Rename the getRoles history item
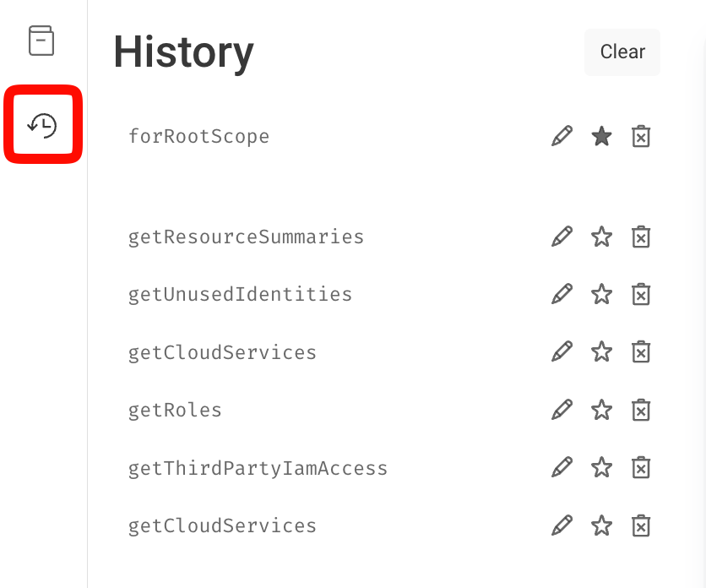The image size is (706, 588). (x=562, y=411)
